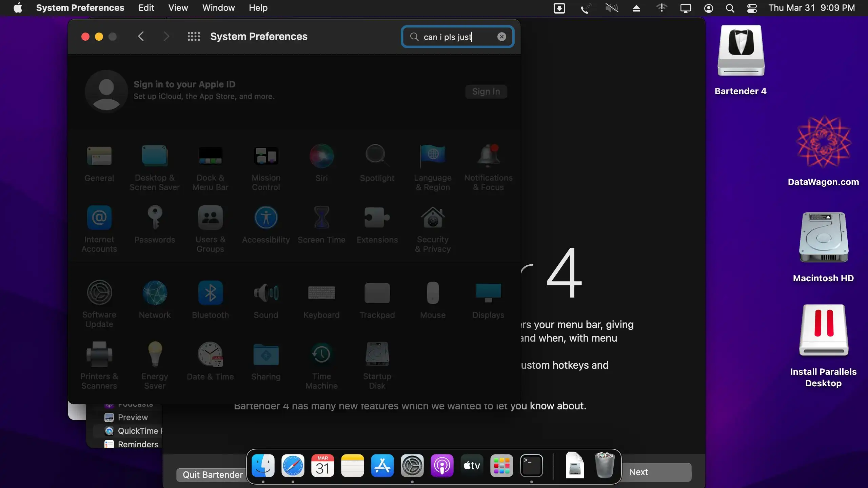Open Software Update pane
The image size is (868, 488).
tap(99, 293)
